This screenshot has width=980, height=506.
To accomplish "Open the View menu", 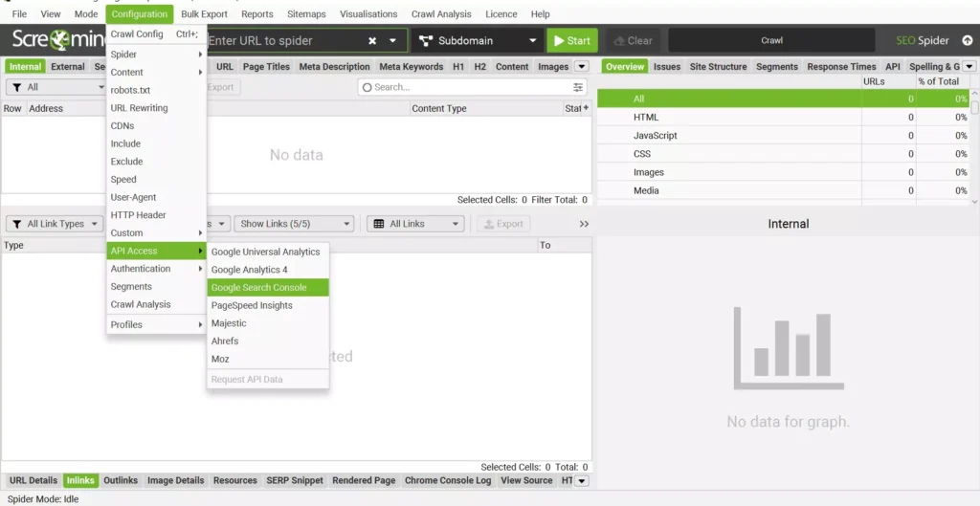I will click(51, 13).
